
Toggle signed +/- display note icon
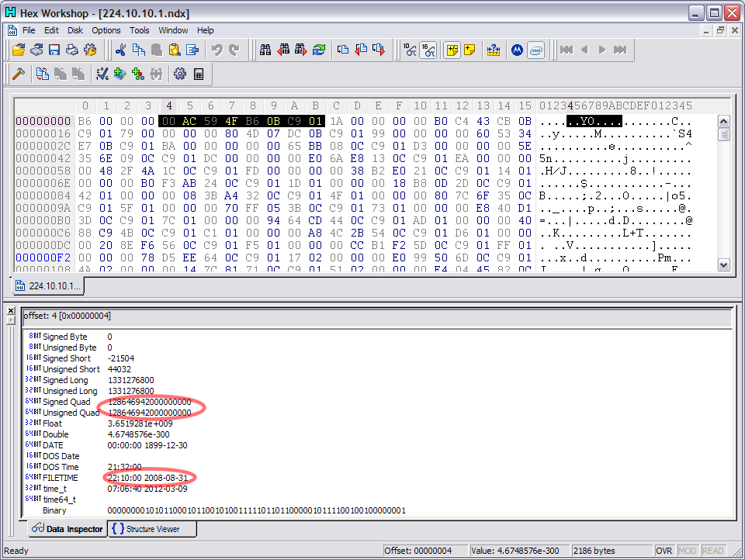(452, 50)
